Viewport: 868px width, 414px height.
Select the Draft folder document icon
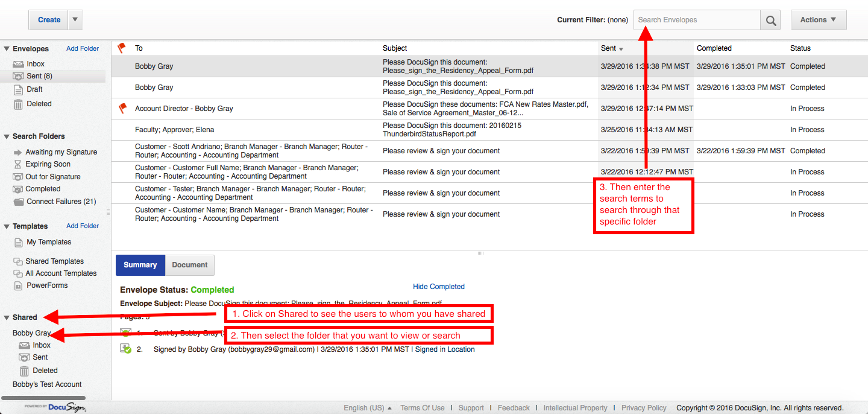coord(18,89)
